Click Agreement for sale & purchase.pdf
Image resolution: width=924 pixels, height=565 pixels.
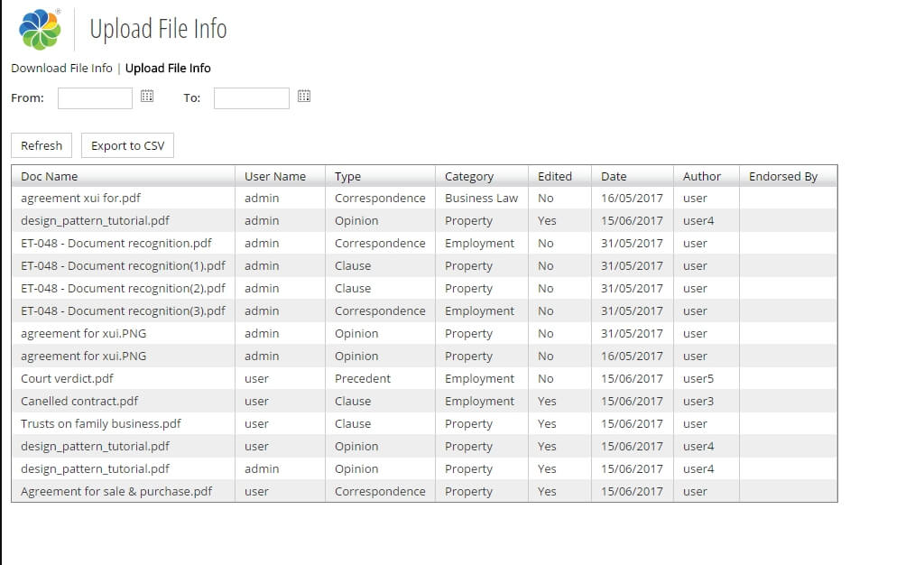[116, 491]
